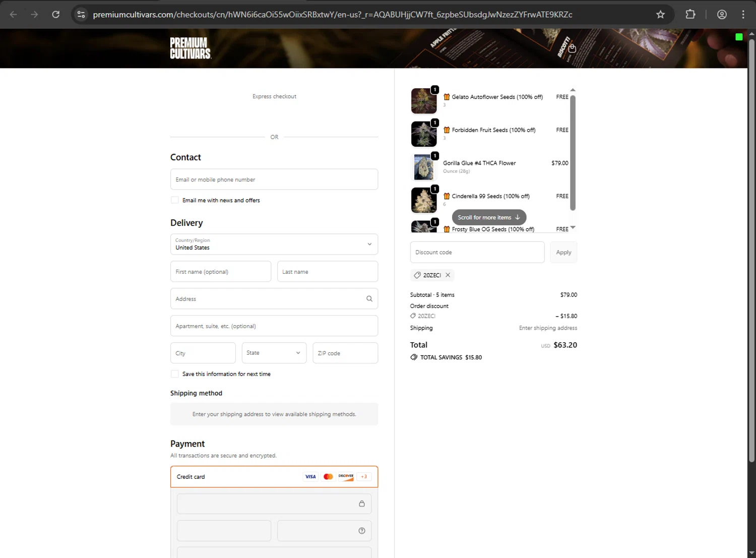Focus the Discount code field
The width and height of the screenshot is (756, 558).
tap(477, 253)
